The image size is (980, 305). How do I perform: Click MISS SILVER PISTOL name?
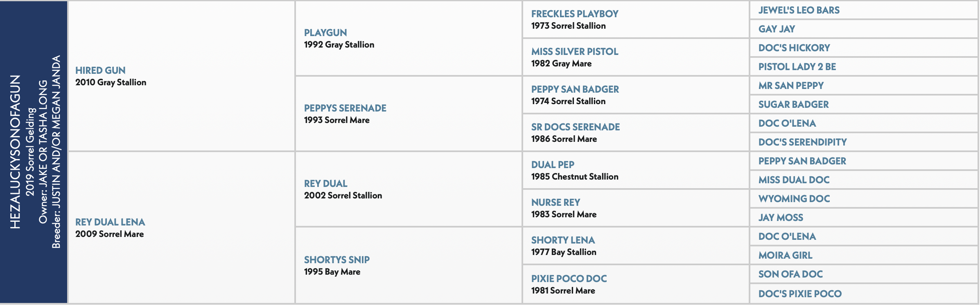(575, 52)
